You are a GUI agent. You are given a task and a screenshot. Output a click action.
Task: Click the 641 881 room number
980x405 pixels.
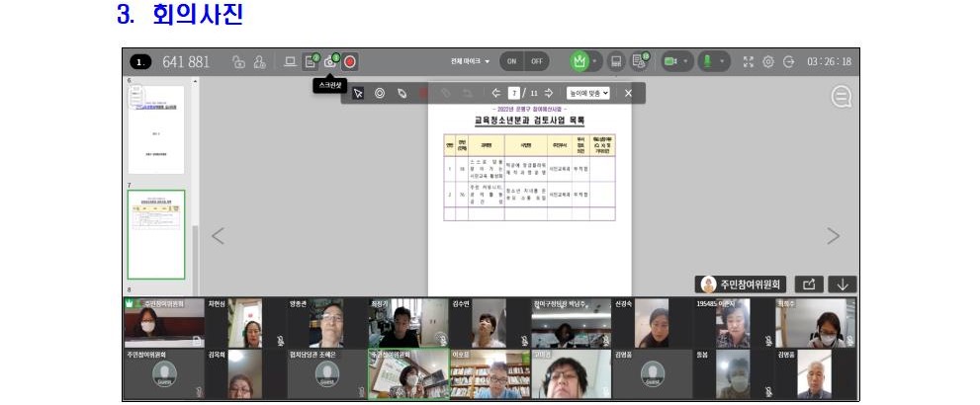[x=186, y=62]
